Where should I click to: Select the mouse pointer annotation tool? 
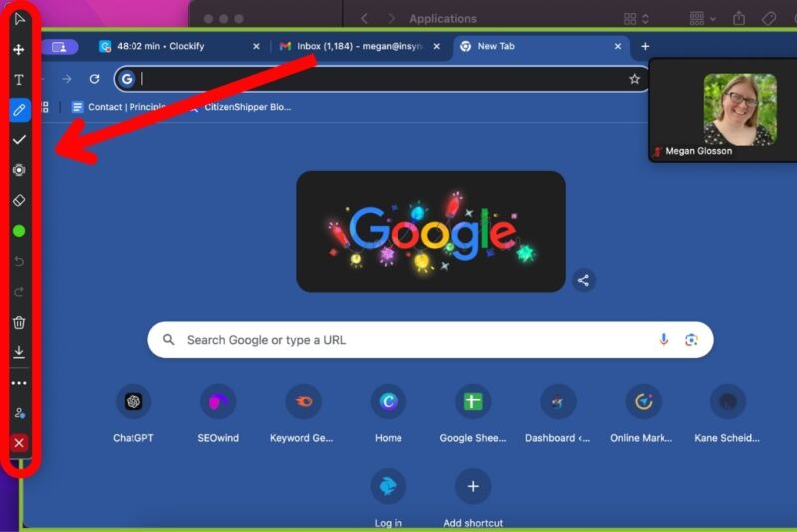[x=19, y=19]
